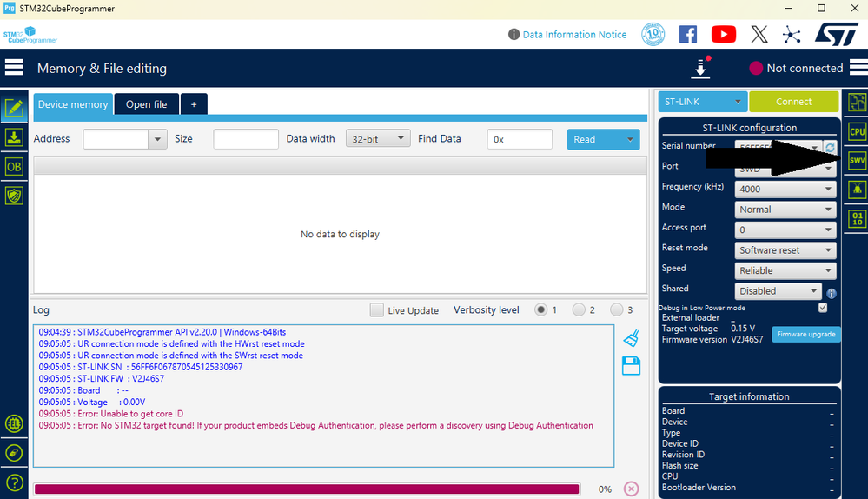Select verbosity level 1
The image size is (868, 499).
(x=540, y=309)
